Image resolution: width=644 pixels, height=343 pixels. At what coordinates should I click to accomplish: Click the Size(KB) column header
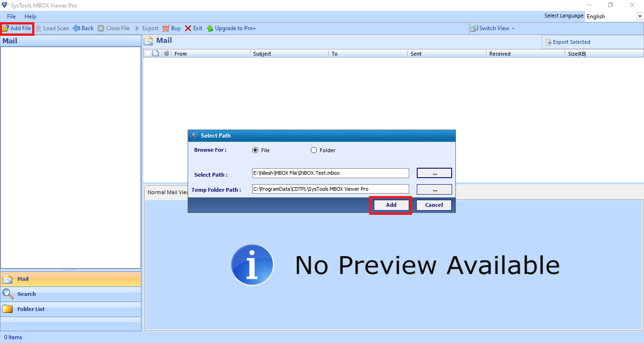pyautogui.click(x=604, y=54)
